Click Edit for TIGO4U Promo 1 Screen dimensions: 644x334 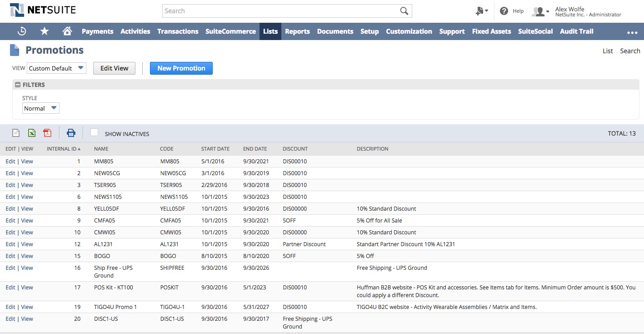point(10,307)
